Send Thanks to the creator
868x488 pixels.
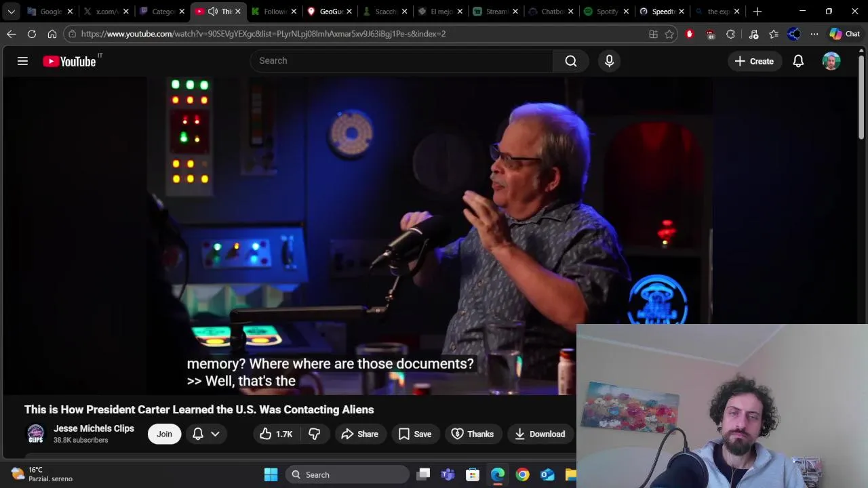click(473, 434)
